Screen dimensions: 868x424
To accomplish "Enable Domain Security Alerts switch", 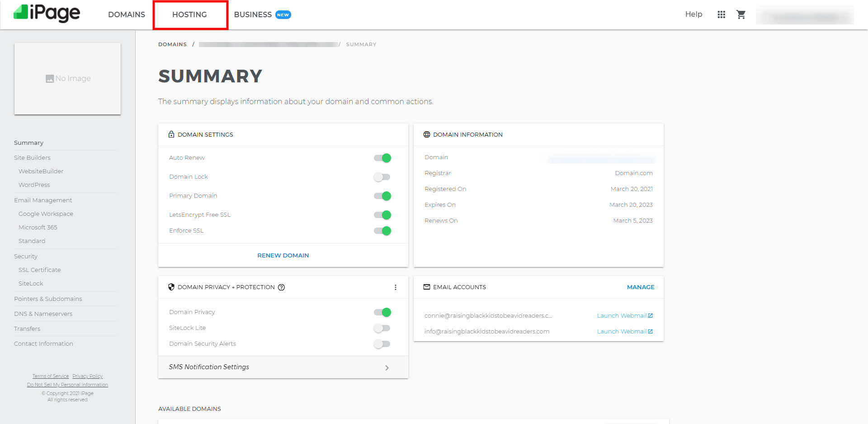I will [x=382, y=344].
